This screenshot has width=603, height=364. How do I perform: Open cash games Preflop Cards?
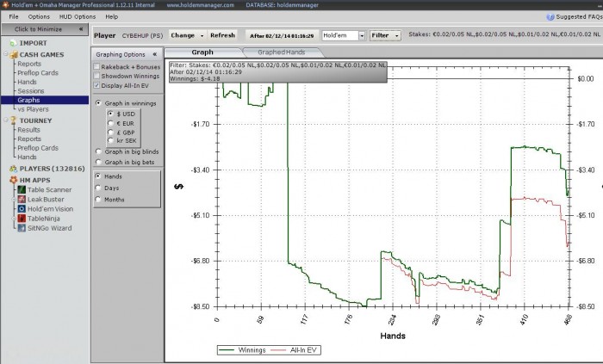coord(38,72)
